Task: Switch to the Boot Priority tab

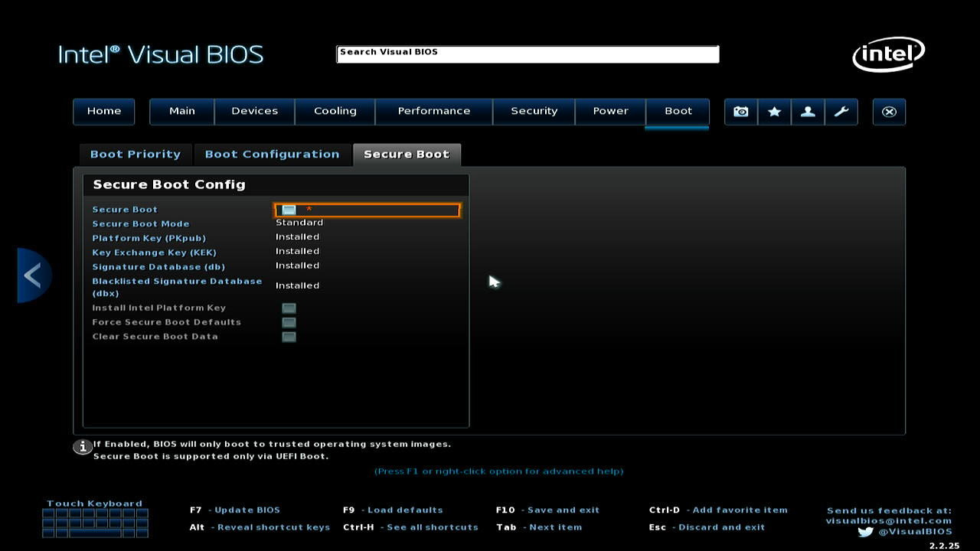Action: coord(136,155)
